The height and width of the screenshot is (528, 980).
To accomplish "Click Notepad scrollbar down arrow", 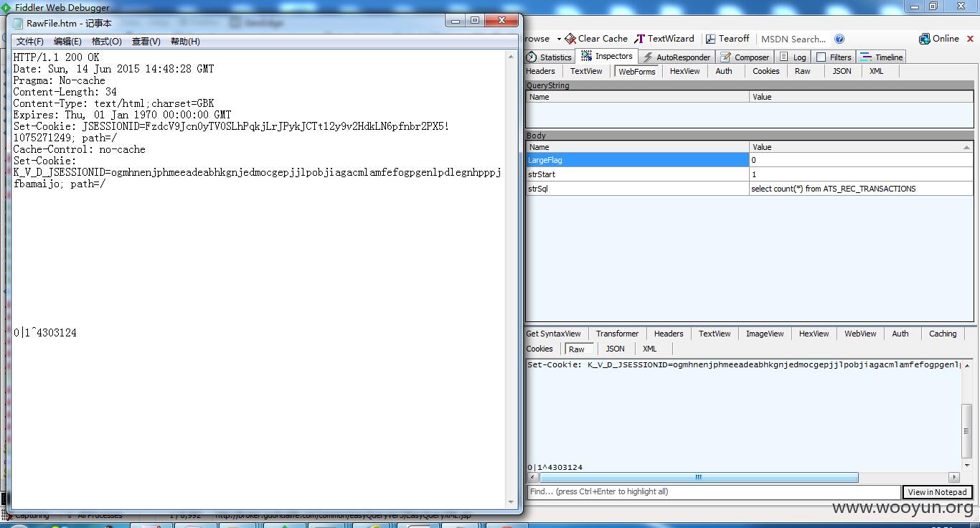I will click(511, 502).
